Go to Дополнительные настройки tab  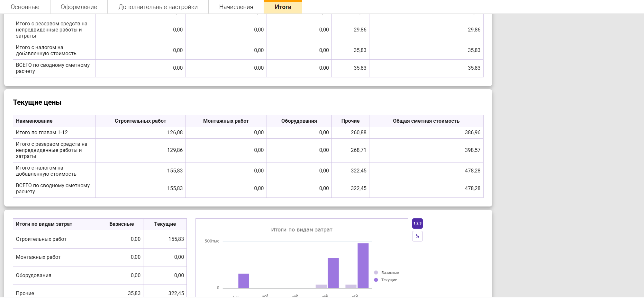pyautogui.click(x=158, y=7)
